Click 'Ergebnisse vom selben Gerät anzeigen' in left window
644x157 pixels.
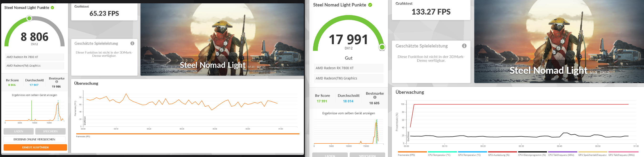click(x=35, y=95)
